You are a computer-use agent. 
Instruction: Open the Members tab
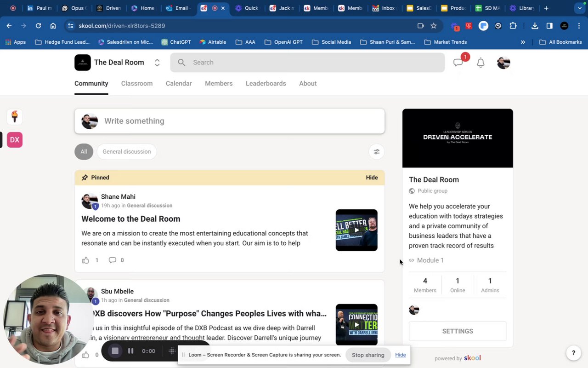click(219, 83)
